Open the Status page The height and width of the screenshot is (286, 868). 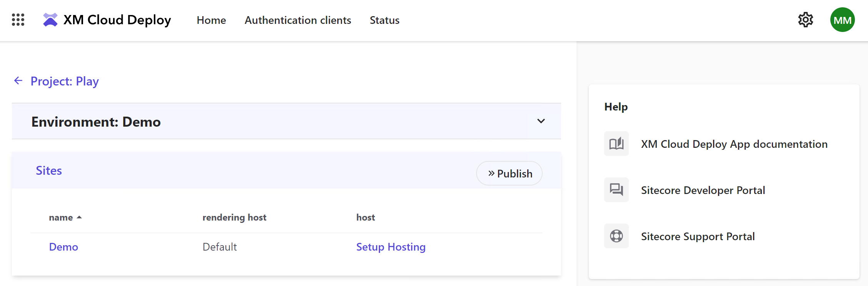pyautogui.click(x=385, y=20)
